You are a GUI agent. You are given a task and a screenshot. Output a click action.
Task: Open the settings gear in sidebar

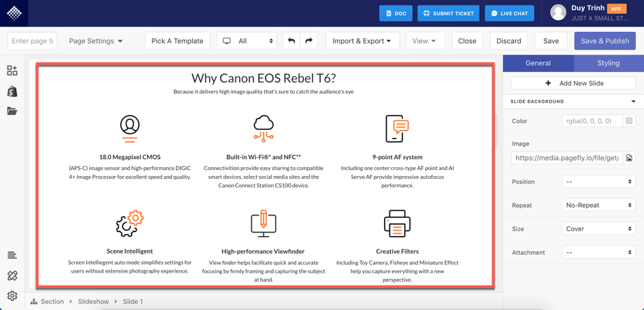coord(12,296)
